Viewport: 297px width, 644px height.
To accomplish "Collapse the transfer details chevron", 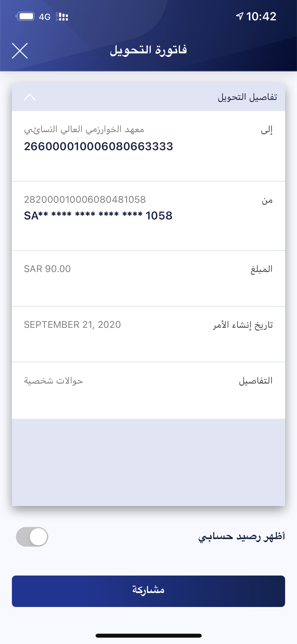I will tap(30, 97).
